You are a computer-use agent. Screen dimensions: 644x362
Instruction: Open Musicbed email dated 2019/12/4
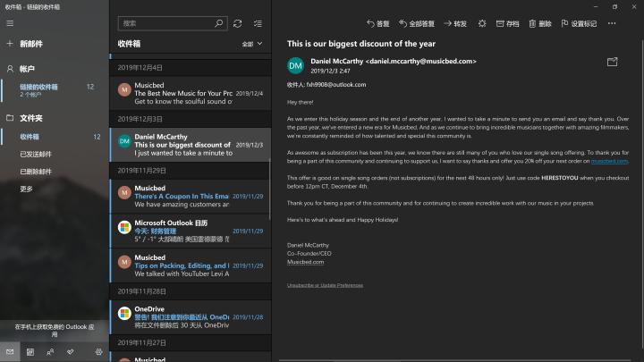191,93
